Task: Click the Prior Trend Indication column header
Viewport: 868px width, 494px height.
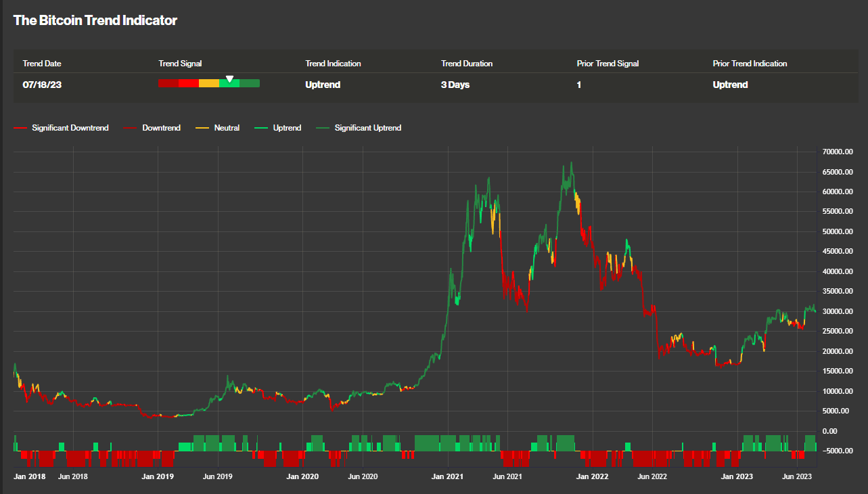Action: 750,64
